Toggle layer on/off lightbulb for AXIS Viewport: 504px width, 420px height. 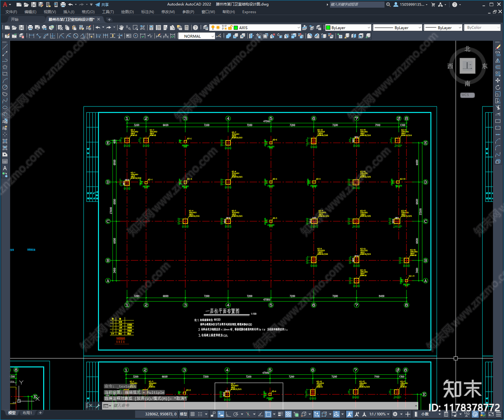click(x=213, y=28)
